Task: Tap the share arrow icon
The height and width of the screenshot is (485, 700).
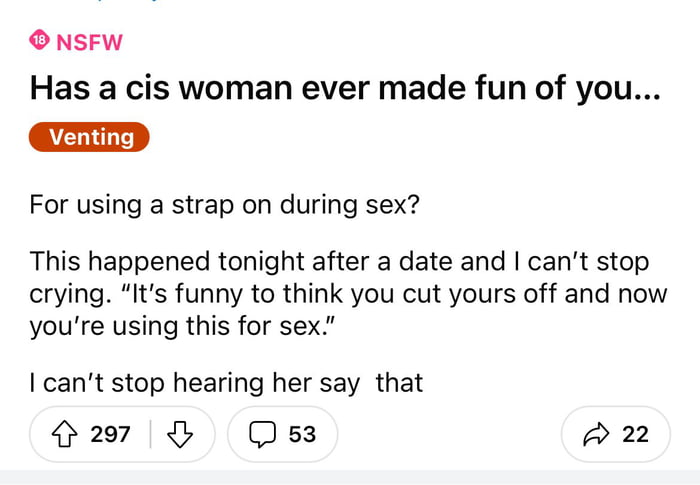Action: [597, 434]
